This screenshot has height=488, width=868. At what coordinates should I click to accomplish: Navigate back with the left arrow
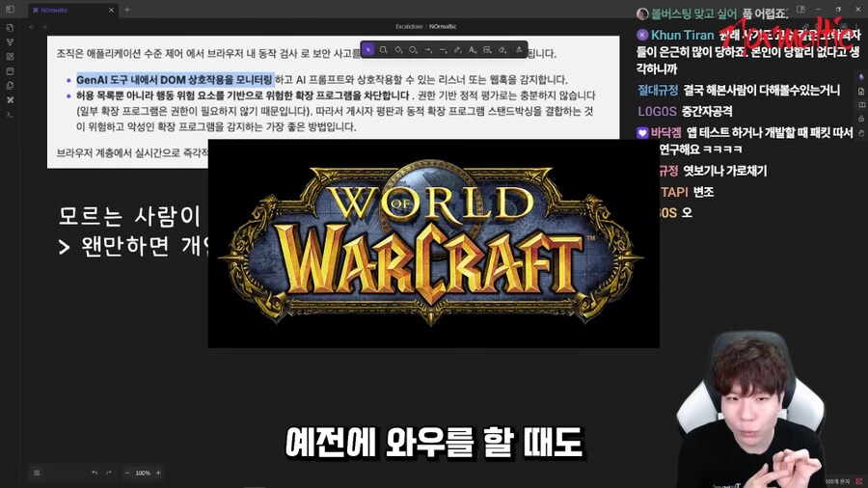click(x=32, y=27)
